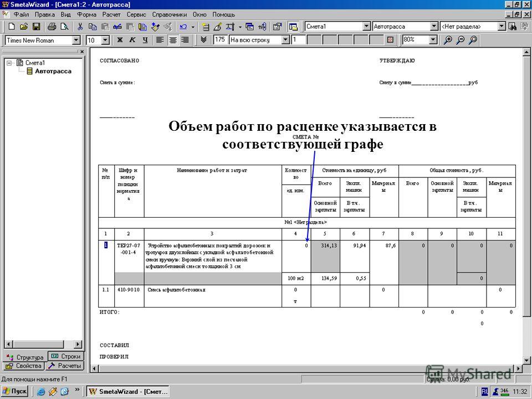Launch Internet Explorer from quick launch
Screen dimensions: 532x399
[41, 392]
